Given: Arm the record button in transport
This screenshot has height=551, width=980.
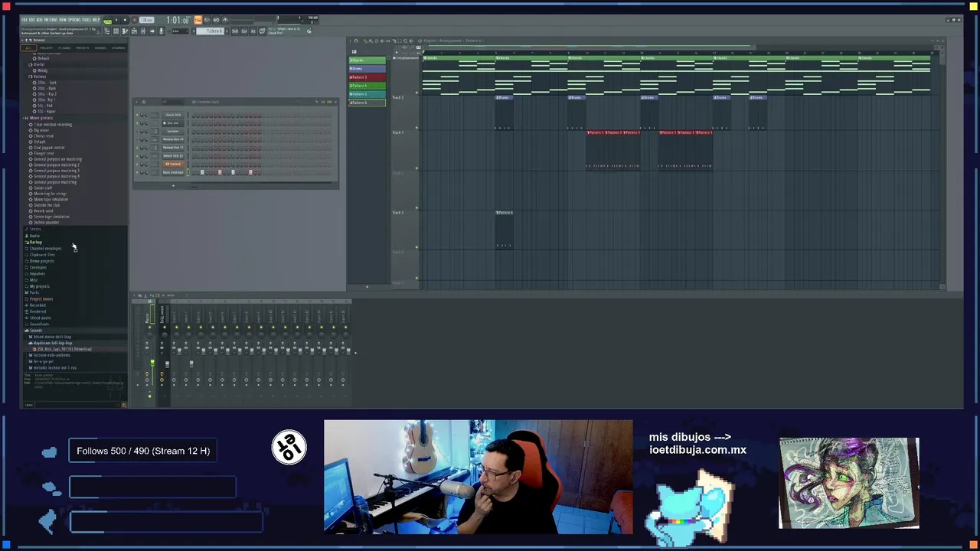Looking at the screenshot, I should 135,20.
